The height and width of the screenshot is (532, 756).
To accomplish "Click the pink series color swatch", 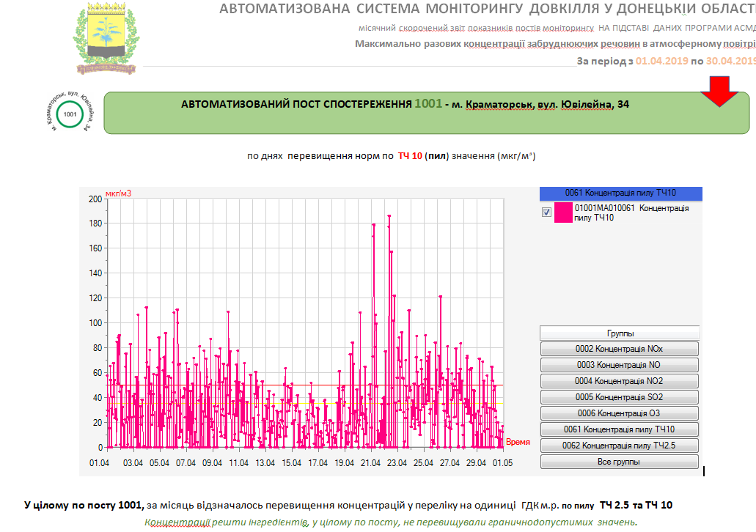I will [x=563, y=213].
